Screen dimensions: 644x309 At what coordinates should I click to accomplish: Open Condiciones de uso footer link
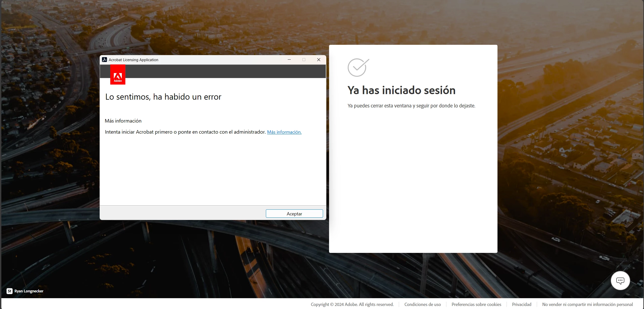coord(422,304)
